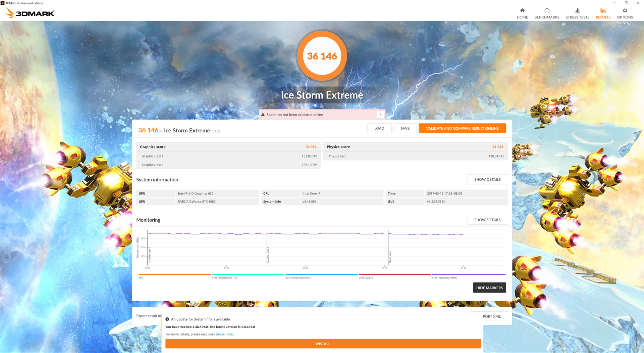Switch to BENCHMARKS tab label
The width and height of the screenshot is (644, 353).
(547, 17)
